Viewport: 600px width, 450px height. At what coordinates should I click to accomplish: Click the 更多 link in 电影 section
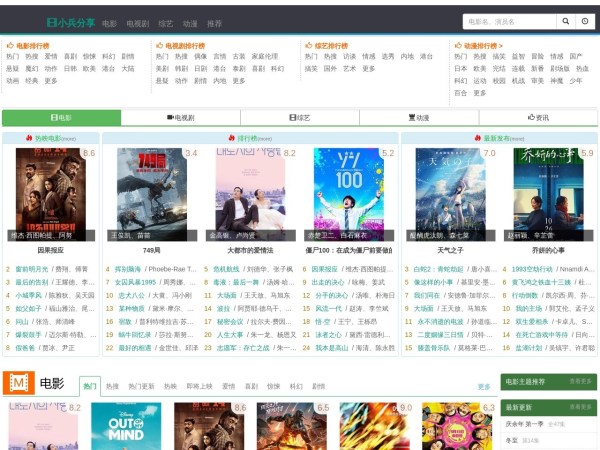click(x=484, y=386)
